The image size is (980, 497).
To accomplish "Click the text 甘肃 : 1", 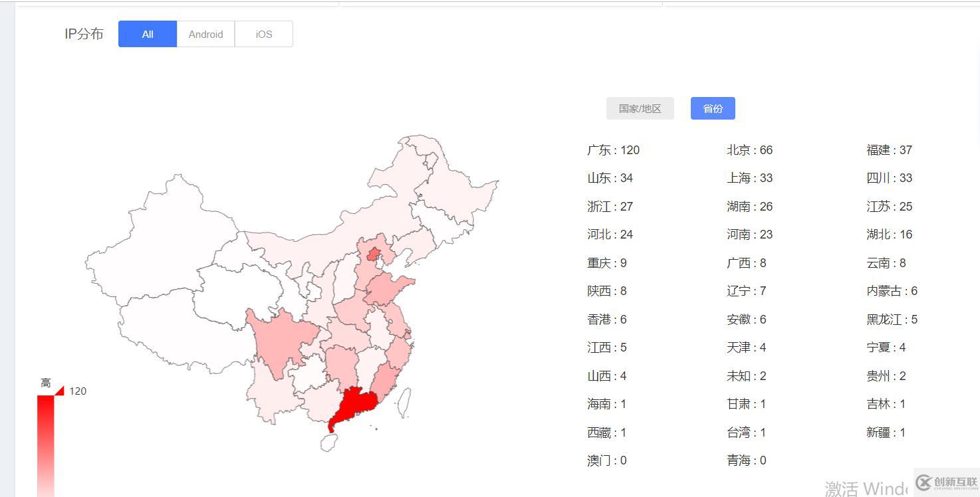I will (746, 404).
